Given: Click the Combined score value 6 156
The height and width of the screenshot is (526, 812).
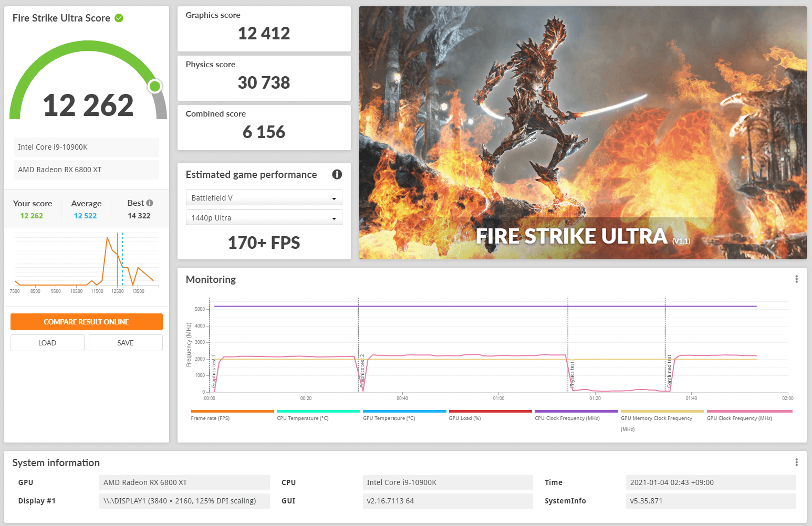Looking at the screenshot, I should [x=264, y=132].
